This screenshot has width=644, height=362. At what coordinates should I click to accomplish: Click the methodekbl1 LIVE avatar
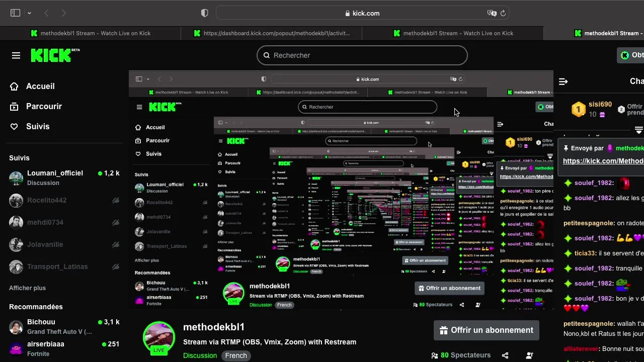(159, 337)
